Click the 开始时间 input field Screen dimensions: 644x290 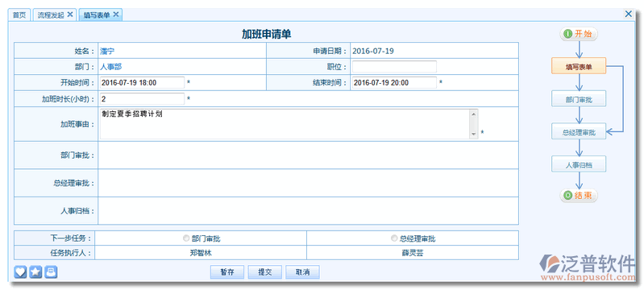[142, 82]
